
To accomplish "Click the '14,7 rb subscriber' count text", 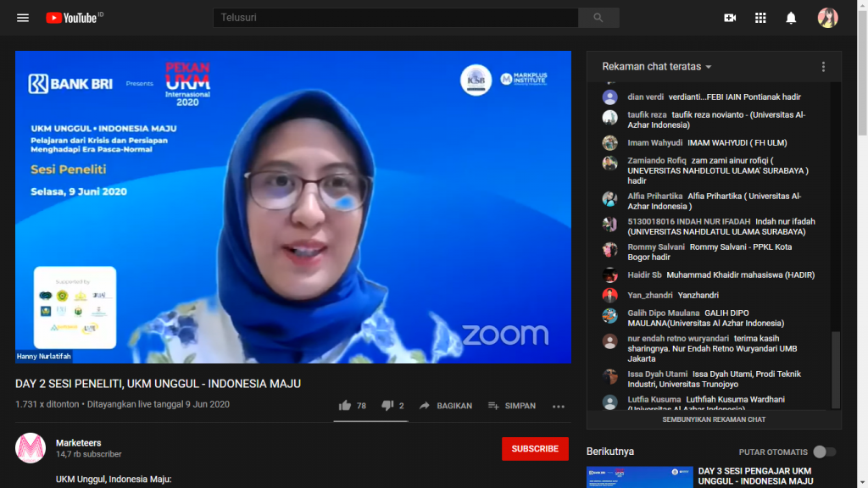I will coord(88,454).
